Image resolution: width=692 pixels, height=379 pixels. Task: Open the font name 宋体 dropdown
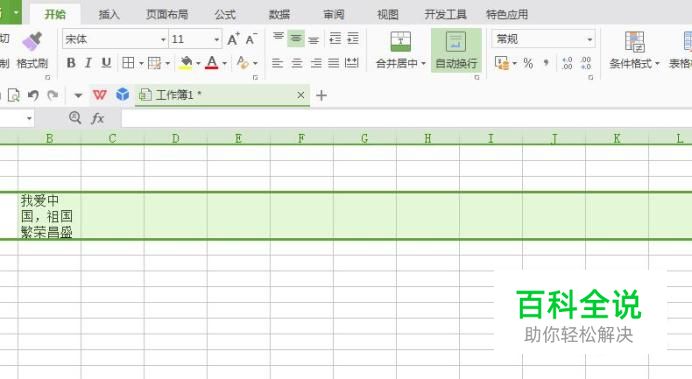tap(163, 40)
